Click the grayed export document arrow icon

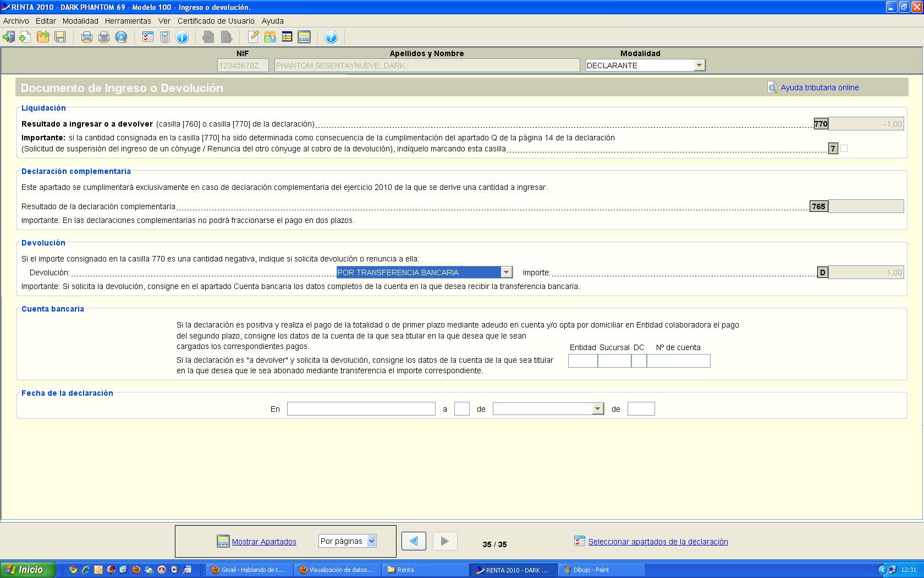(x=226, y=37)
